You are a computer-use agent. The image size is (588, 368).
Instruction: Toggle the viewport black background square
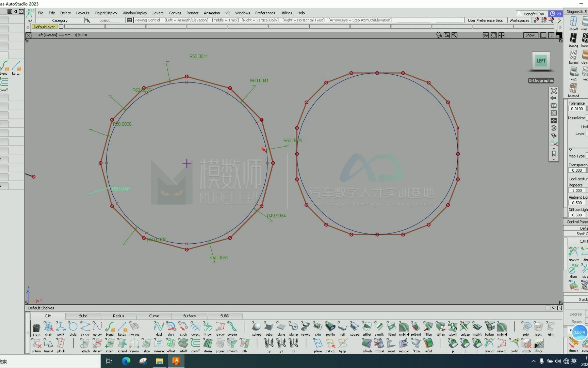click(x=559, y=35)
